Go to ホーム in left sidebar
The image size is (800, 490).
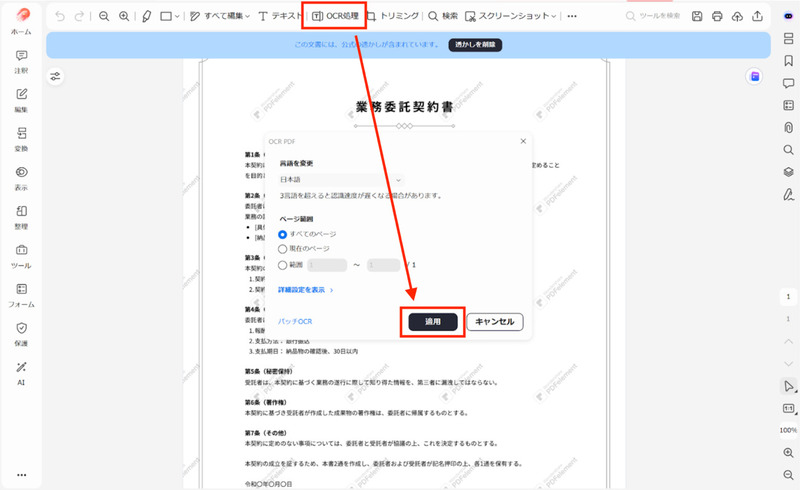(x=21, y=21)
